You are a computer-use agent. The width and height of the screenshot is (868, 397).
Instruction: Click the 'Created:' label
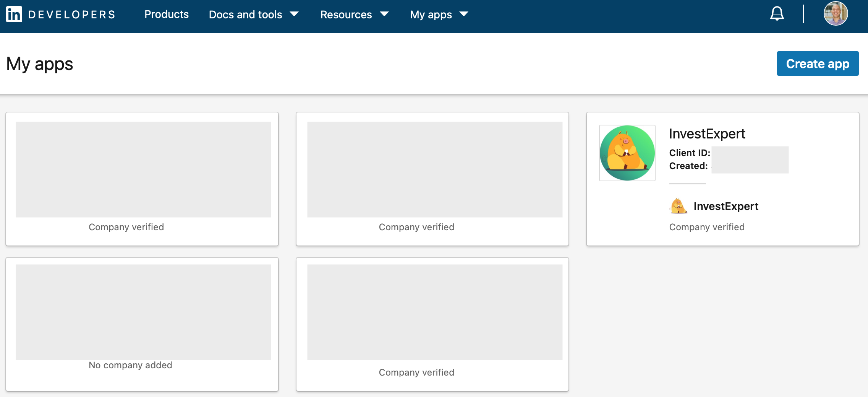point(688,166)
